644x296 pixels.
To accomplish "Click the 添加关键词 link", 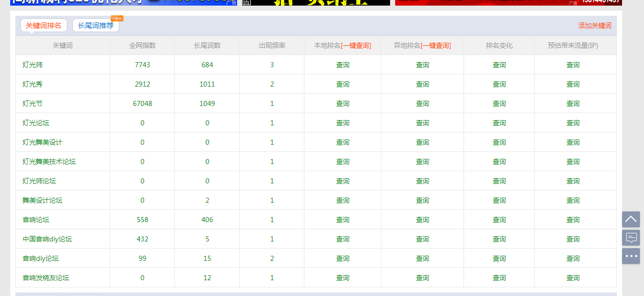I will pos(595,26).
